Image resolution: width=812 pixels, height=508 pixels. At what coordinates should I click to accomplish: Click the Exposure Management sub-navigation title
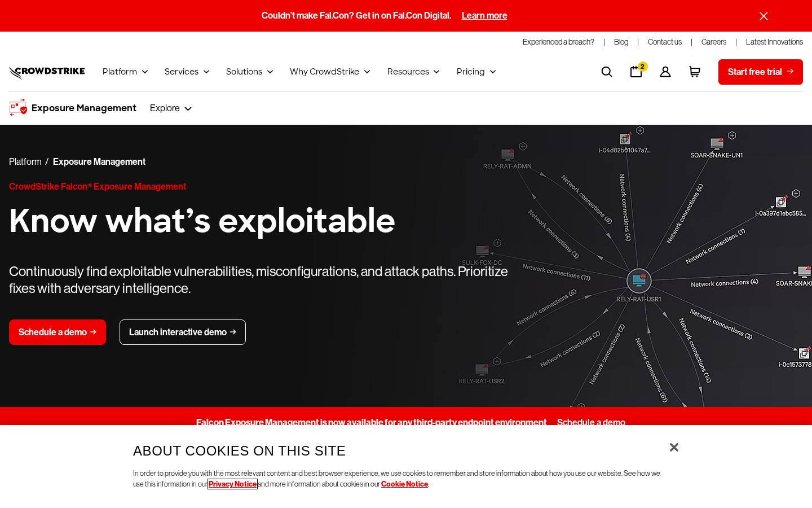(84, 108)
